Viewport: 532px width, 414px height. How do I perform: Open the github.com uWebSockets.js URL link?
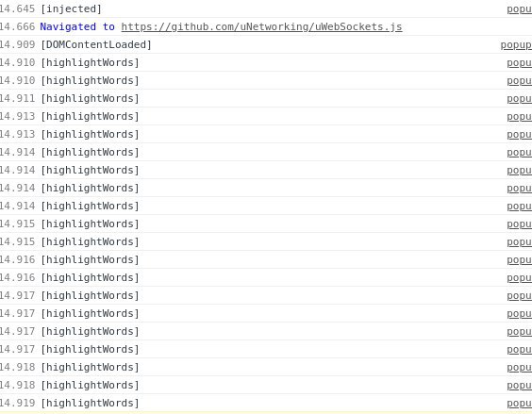[261, 26]
